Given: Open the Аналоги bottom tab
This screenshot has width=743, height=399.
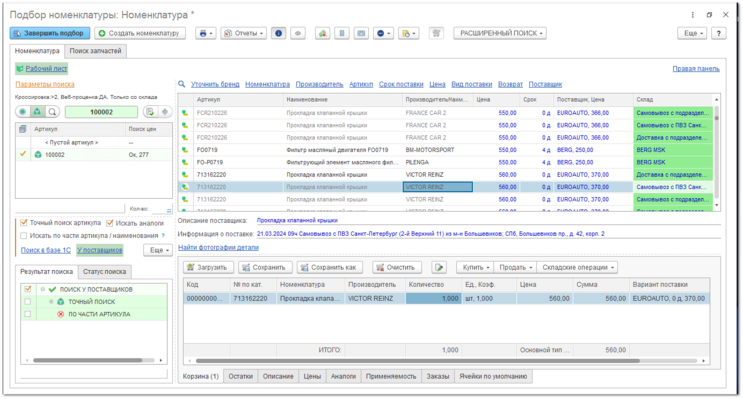Looking at the screenshot, I should pos(343,376).
